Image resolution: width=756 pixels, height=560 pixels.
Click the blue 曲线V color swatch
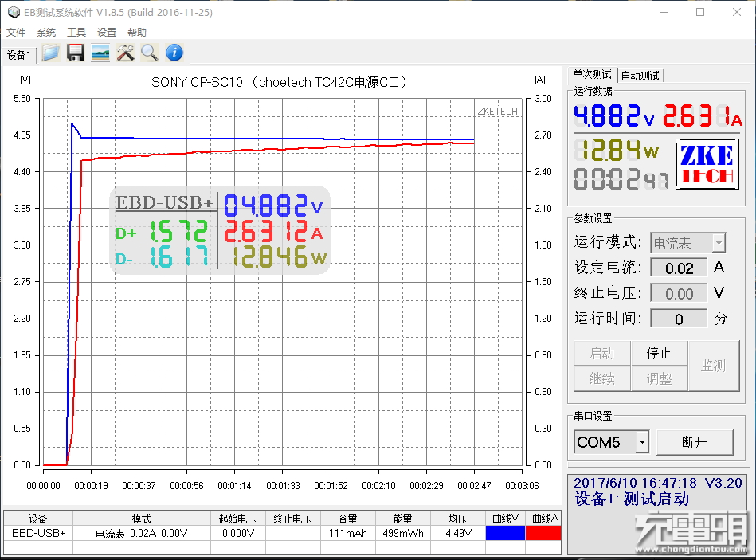pos(505,533)
